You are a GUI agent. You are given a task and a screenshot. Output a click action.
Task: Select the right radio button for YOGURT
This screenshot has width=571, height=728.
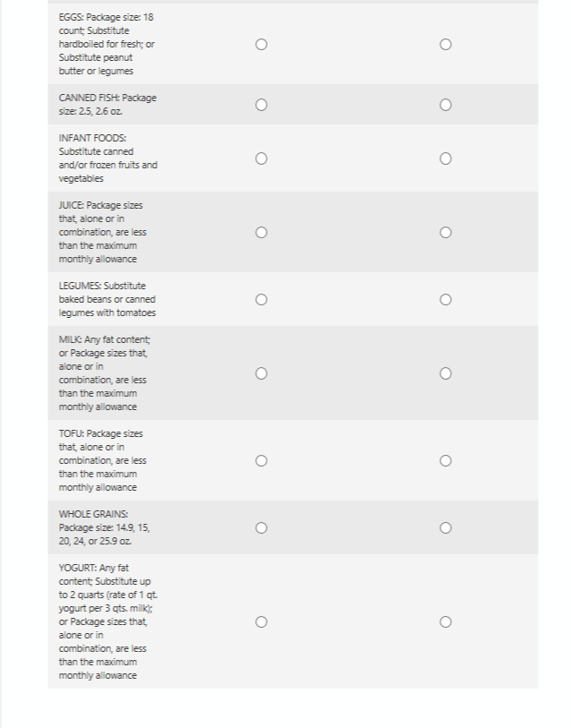pos(445,621)
